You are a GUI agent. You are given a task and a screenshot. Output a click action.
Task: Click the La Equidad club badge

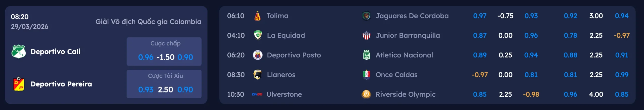click(x=258, y=35)
